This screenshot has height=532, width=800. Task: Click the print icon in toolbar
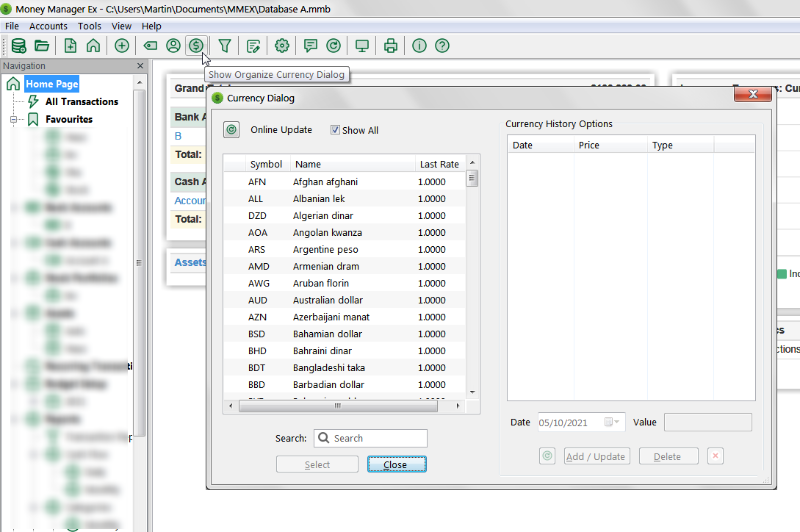(391, 45)
